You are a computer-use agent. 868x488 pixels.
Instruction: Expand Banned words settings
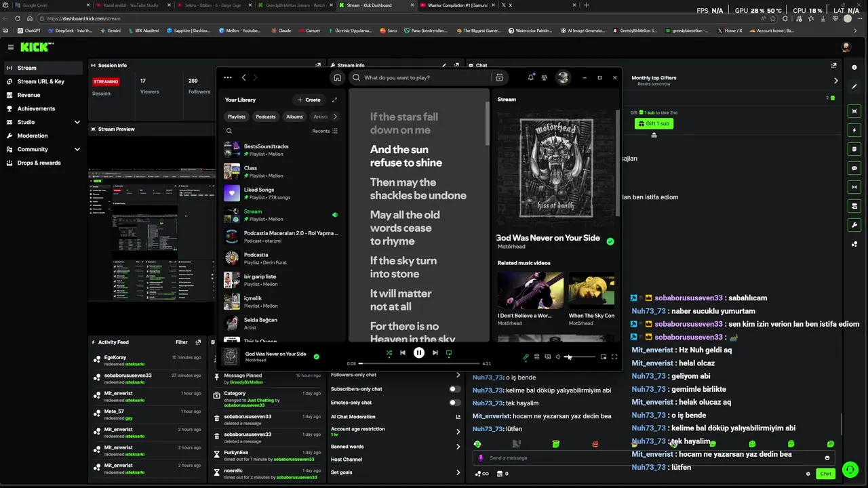[458, 447]
